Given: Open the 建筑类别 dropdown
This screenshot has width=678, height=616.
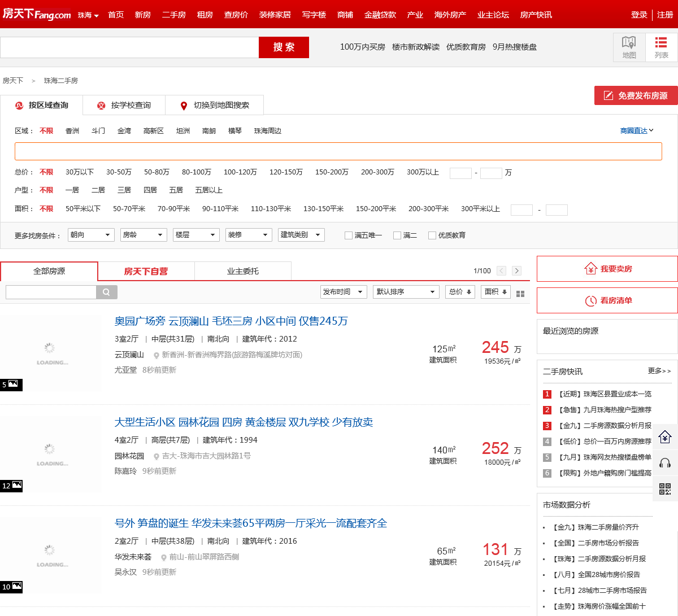Looking at the screenshot, I should click(x=301, y=235).
